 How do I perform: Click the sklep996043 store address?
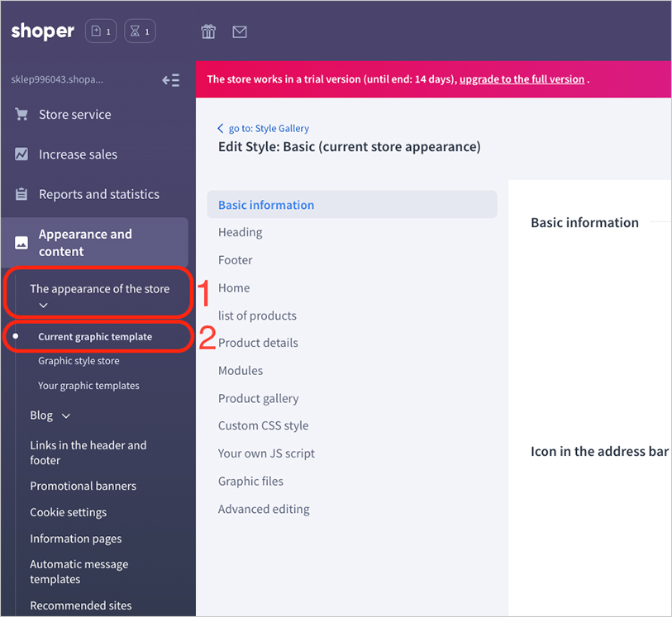pos(57,79)
